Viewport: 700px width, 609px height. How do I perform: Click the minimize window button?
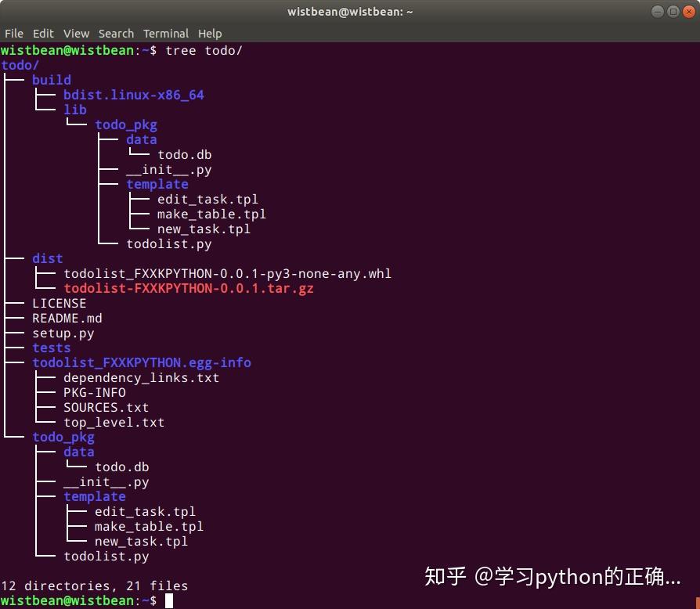tap(658, 12)
